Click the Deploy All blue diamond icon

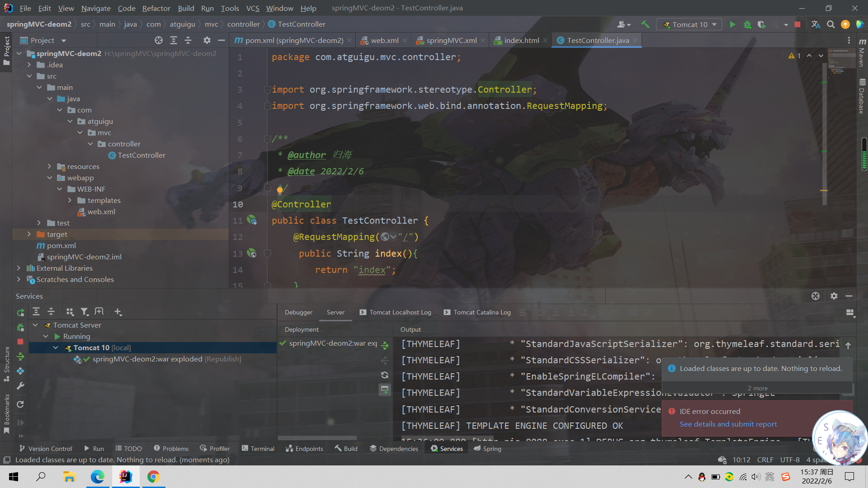pyautogui.click(x=20, y=371)
